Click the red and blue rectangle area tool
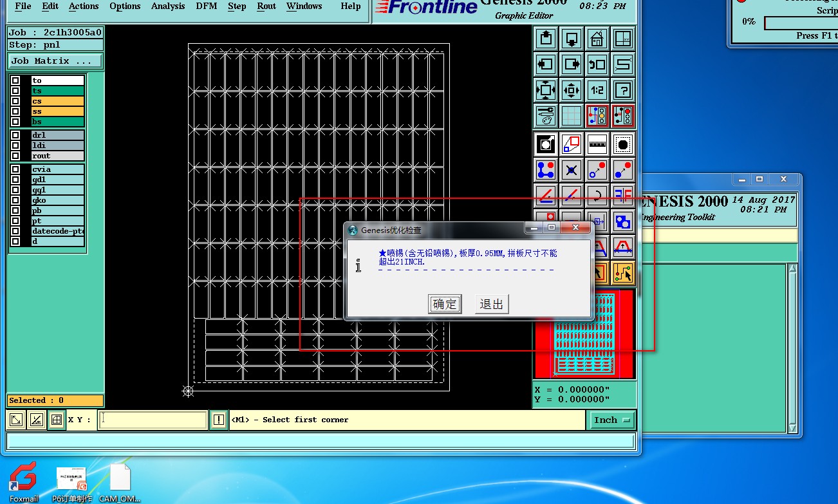 (x=572, y=144)
